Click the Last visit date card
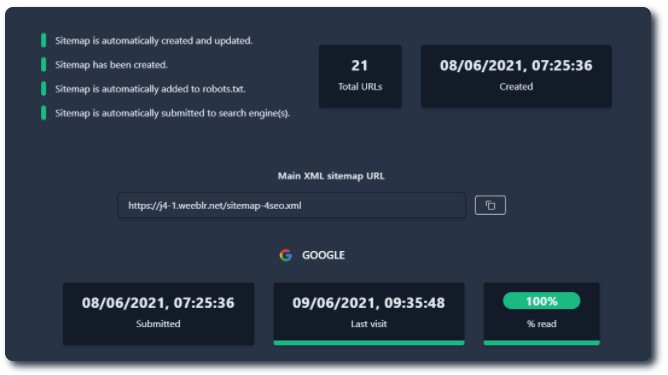668x375 pixels. 369,314
